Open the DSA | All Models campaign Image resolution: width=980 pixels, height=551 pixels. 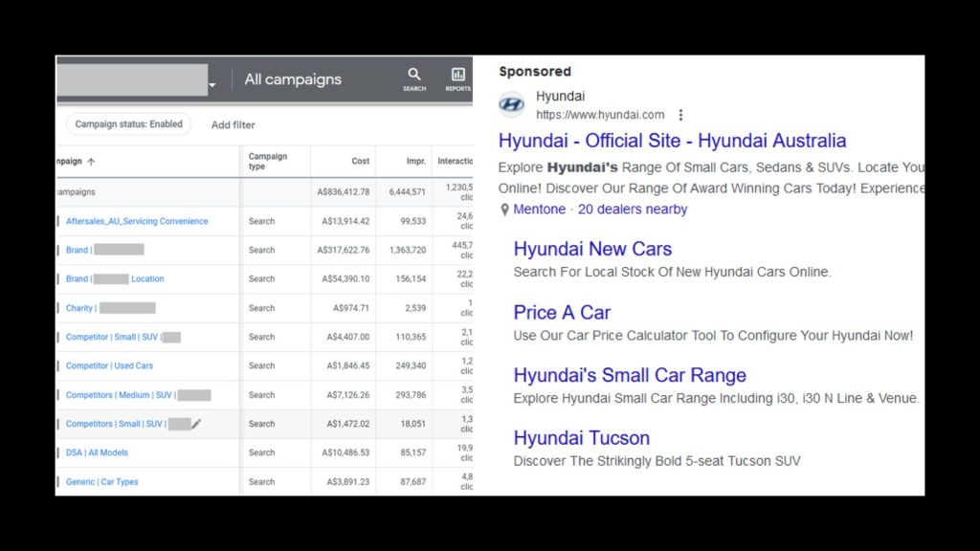click(x=97, y=452)
